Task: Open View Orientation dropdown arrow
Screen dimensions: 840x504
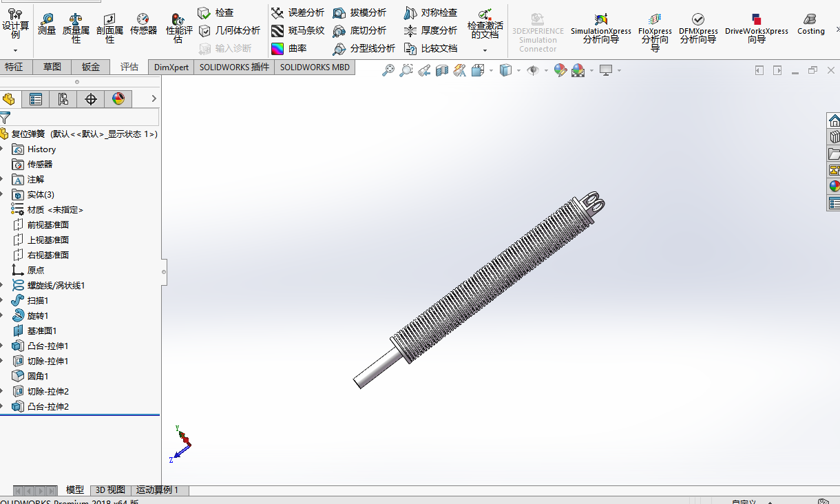Action: point(491,70)
